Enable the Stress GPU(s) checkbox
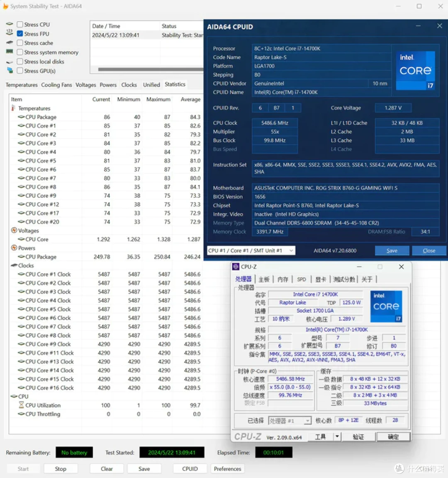 20,71
